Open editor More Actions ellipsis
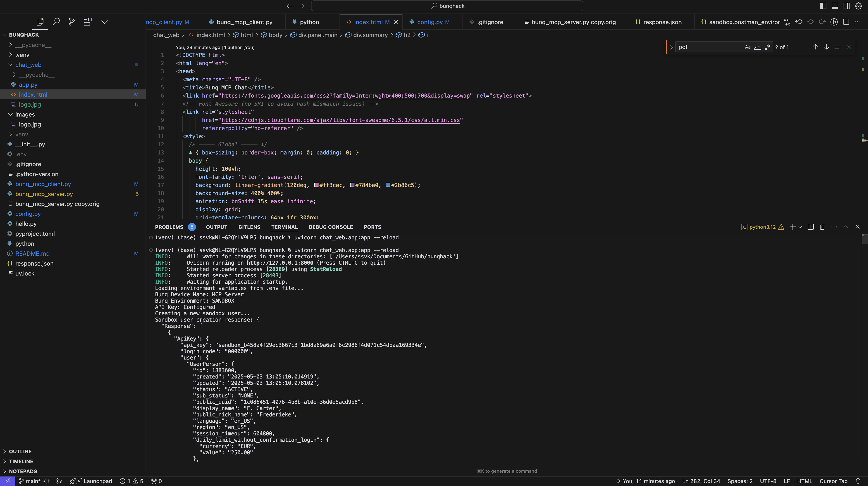The width and height of the screenshot is (868, 486). click(x=858, y=22)
